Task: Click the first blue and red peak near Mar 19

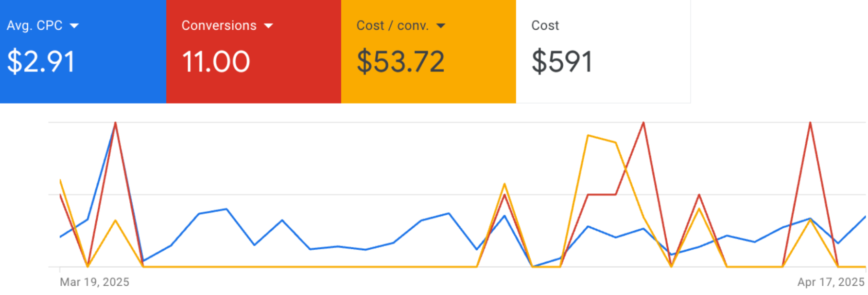Action: click(115, 123)
